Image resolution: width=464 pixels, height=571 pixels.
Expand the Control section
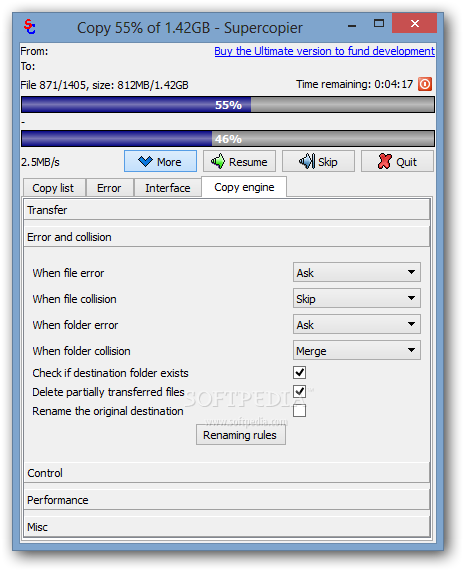(227, 473)
